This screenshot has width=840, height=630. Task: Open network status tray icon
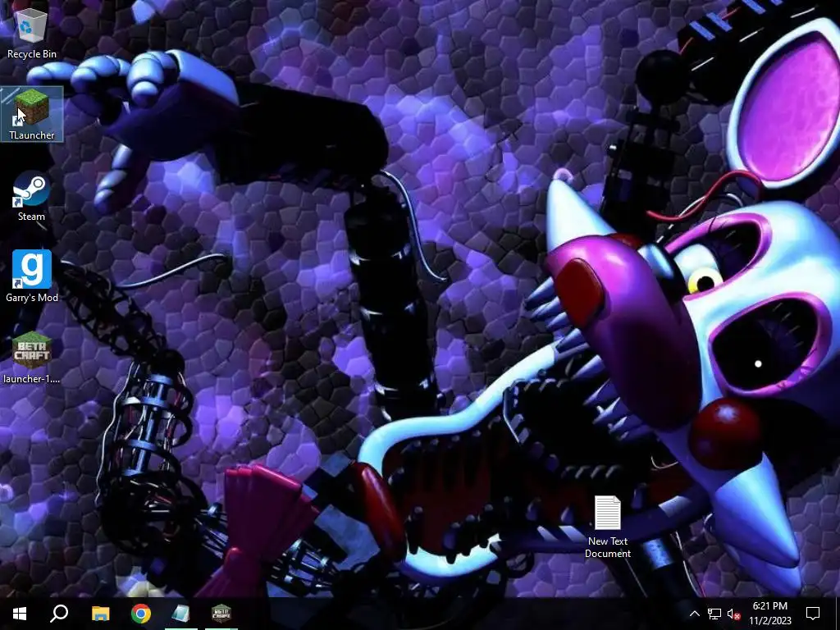point(714,614)
